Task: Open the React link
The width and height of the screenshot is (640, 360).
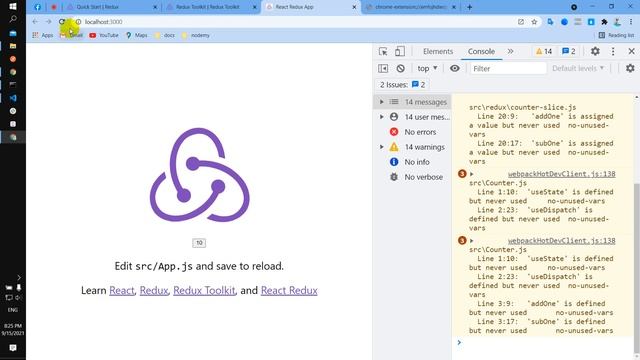Action: [x=122, y=291]
